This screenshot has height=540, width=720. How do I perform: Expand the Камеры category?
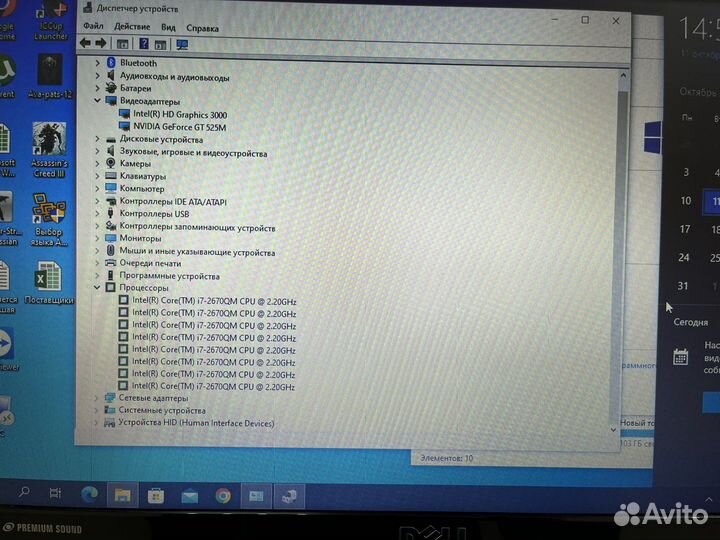point(97,163)
